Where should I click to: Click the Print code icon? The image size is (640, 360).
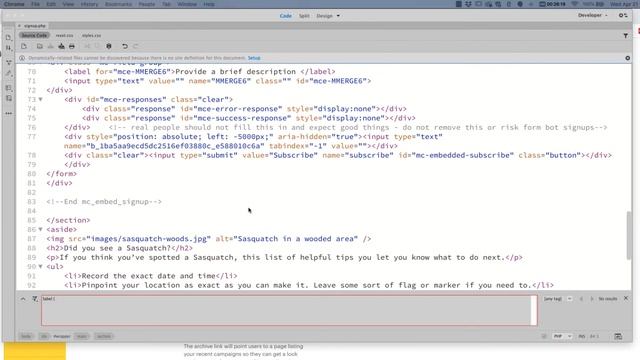point(72,47)
